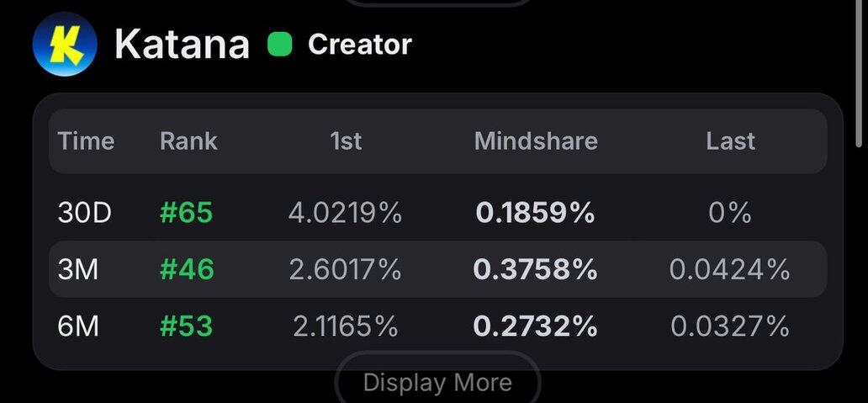Screen dimensions: 868x403
Task: Select the 30D time period row
Action: [438, 213]
